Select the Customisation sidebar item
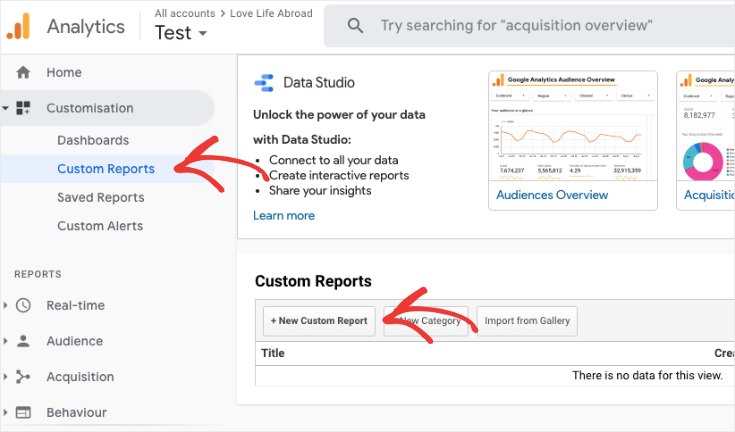The width and height of the screenshot is (735, 432). pyautogui.click(x=108, y=108)
